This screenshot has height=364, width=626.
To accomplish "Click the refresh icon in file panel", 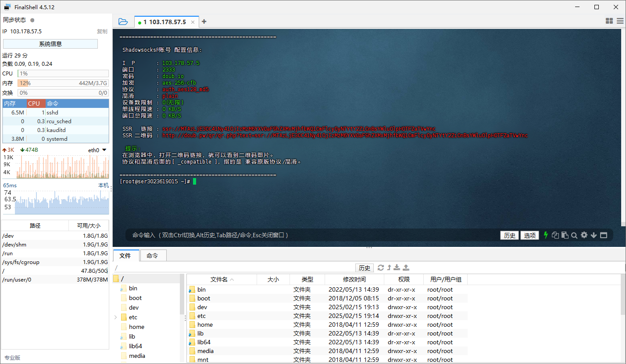I will (x=381, y=268).
